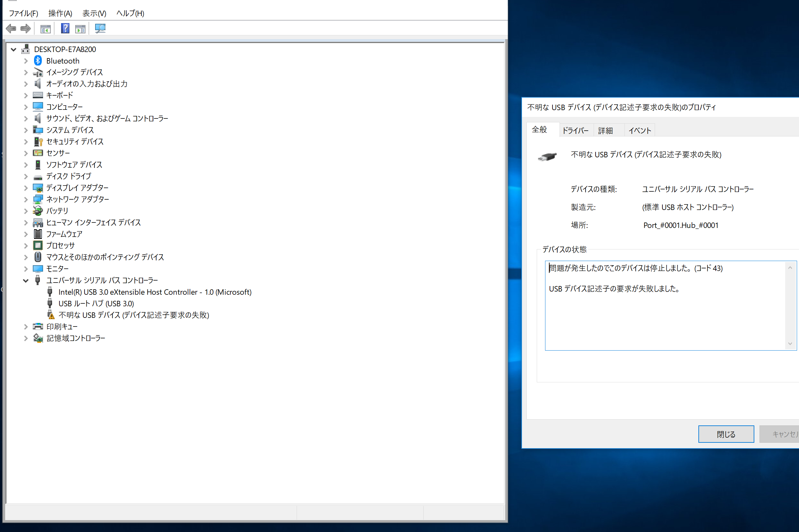Screen dimensions: 799x532
Task: Expand the Bluetooth device category
Action: pos(25,61)
